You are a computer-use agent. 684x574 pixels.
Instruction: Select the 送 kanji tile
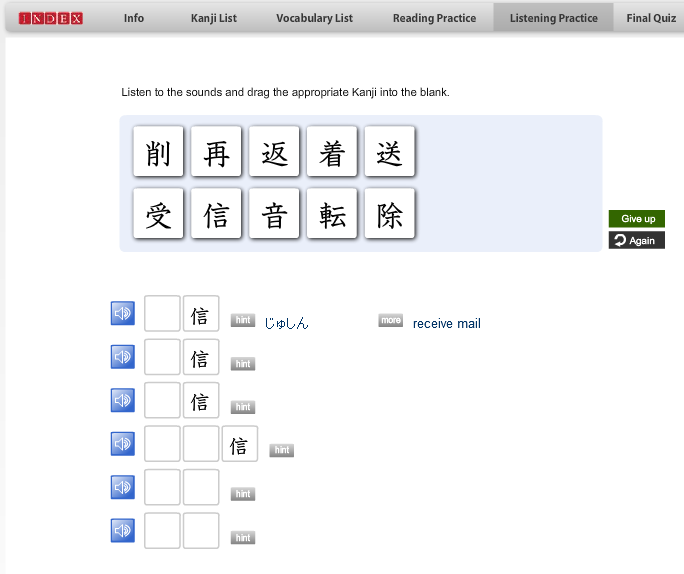click(x=389, y=151)
